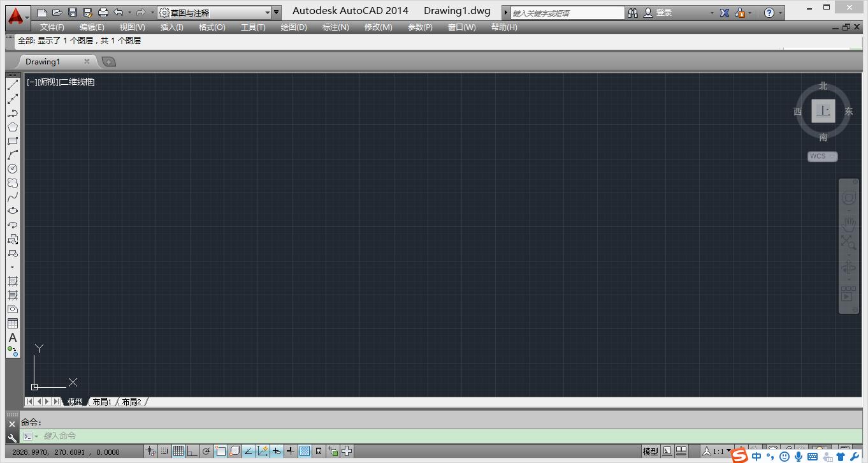Viewport: 868px width, 463px height.
Task: Toggle Grid Display in status bar
Action: click(178, 452)
